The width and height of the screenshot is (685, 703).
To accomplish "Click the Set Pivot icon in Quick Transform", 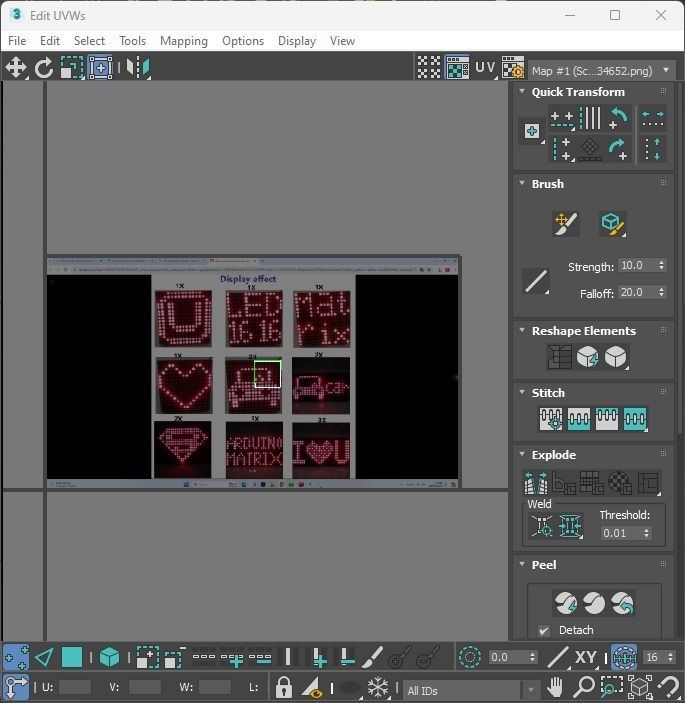I will pos(532,131).
